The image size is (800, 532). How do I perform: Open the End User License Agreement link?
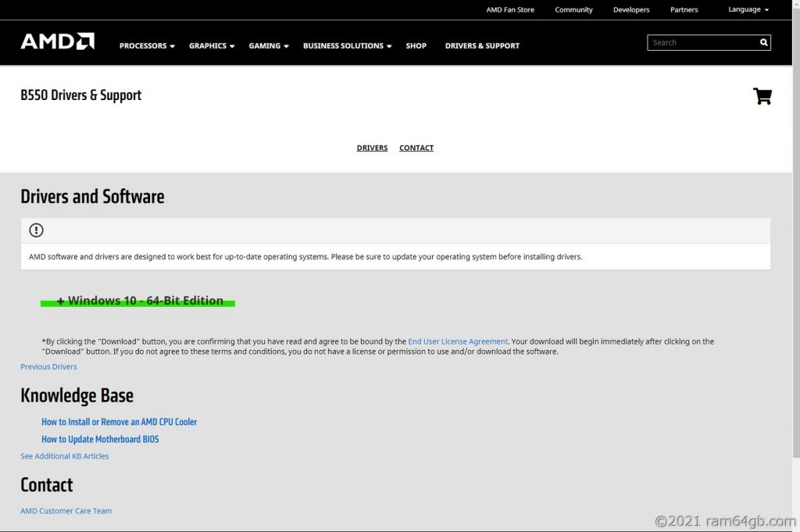[458, 341]
